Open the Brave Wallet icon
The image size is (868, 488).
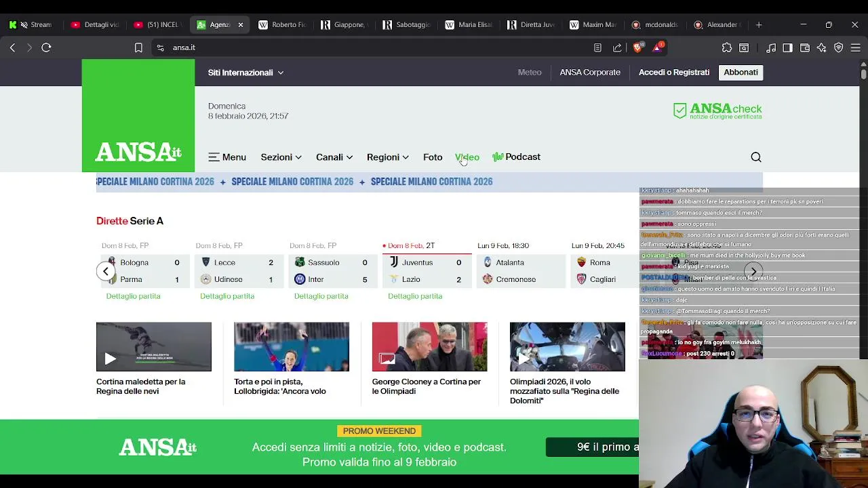(805, 47)
